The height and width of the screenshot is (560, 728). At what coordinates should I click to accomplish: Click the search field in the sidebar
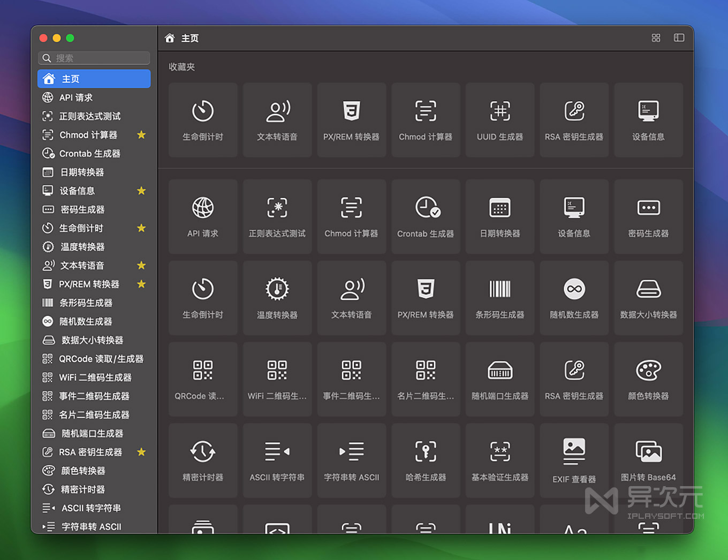[x=94, y=58]
